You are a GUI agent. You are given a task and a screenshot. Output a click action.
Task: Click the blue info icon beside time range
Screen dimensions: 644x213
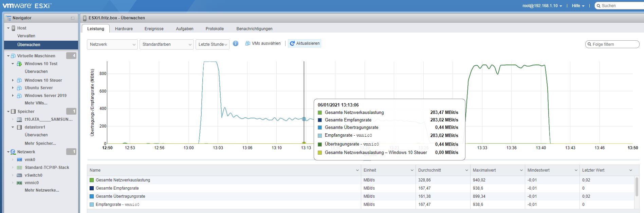236,43
